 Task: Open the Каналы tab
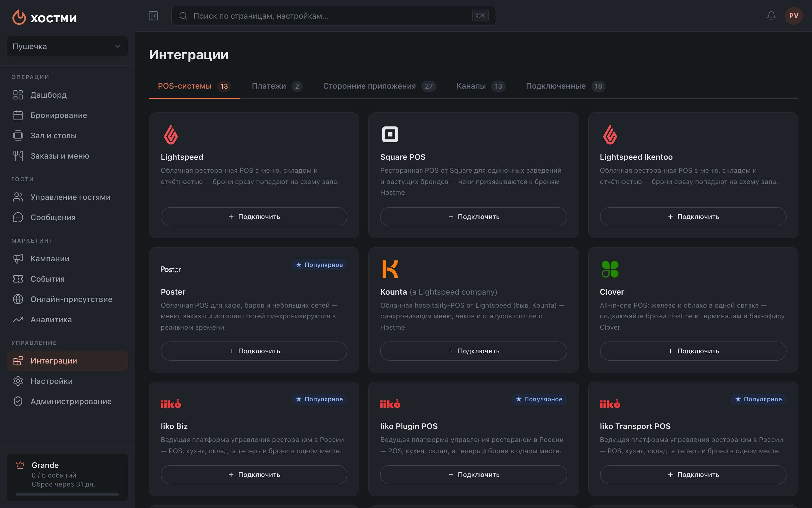pos(481,86)
